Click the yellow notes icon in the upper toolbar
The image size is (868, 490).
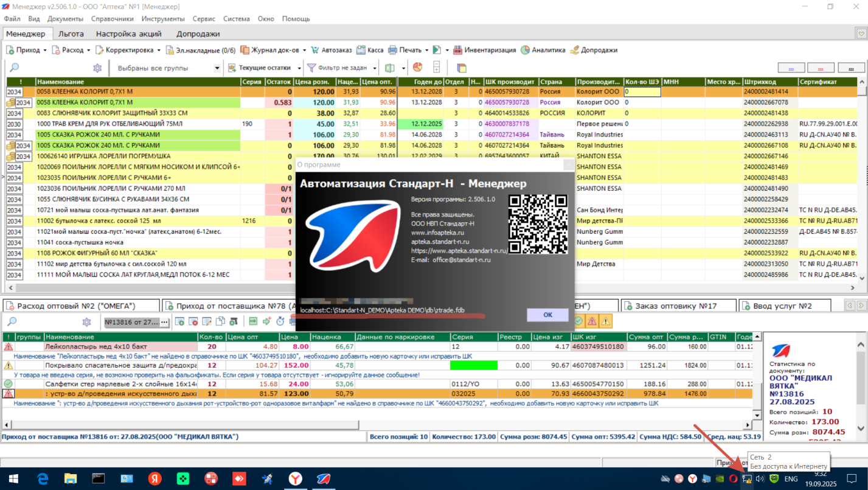coord(462,68)
